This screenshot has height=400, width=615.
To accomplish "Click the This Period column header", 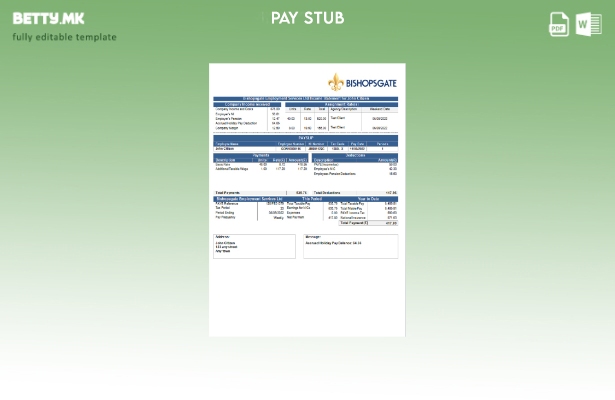I will [311, 198].
